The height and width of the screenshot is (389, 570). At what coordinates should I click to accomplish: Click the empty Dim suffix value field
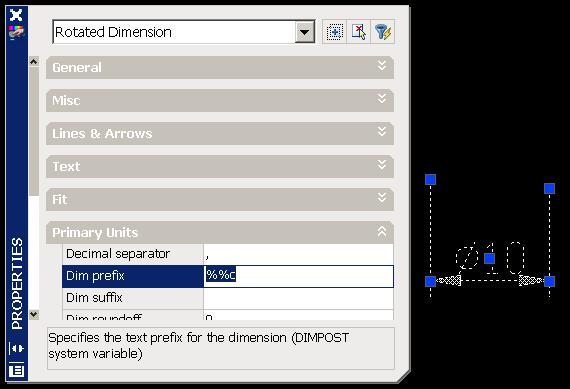pyautogui.click(x=298, y=298)
